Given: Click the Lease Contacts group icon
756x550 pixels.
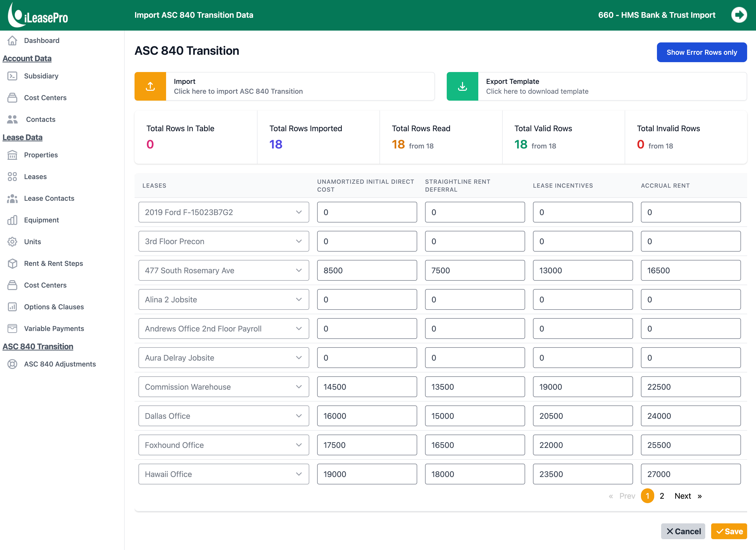Looking at the screenshot, I should [12, 199].
